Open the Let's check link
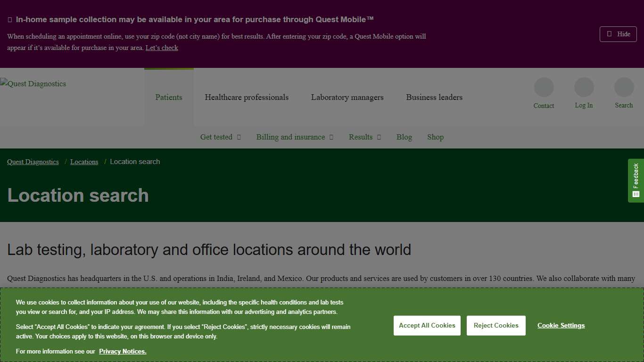Viewport: 644px width, 362px height. tap(162, 48)
